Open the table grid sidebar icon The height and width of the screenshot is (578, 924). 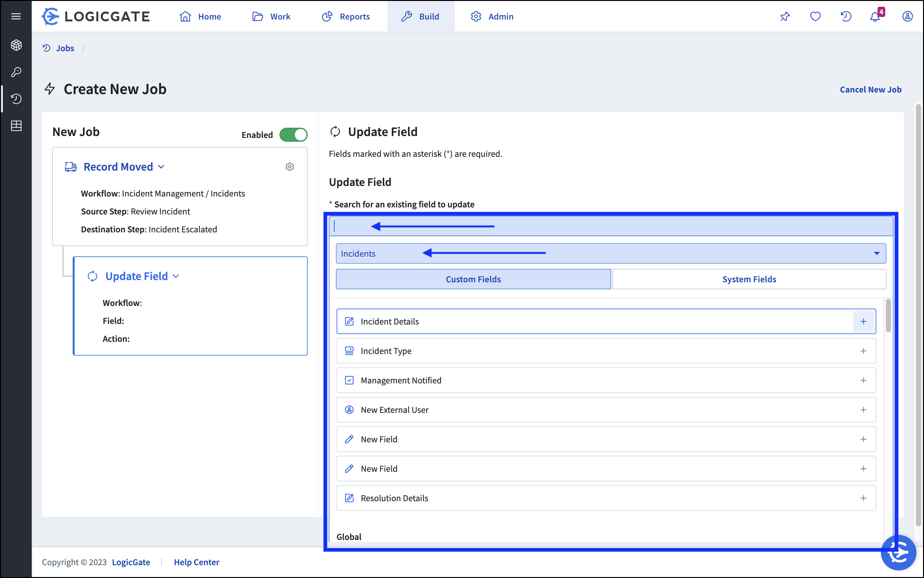click(x=16, y=126)
